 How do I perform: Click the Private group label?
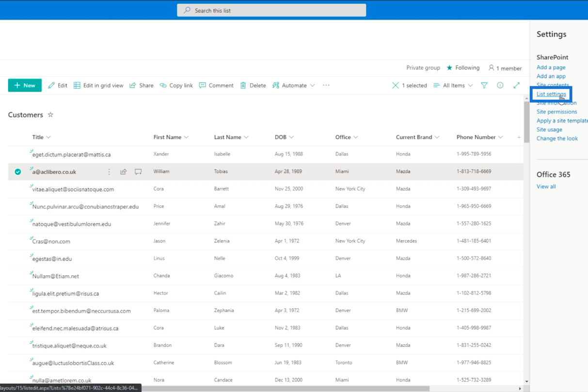(423, 68)
